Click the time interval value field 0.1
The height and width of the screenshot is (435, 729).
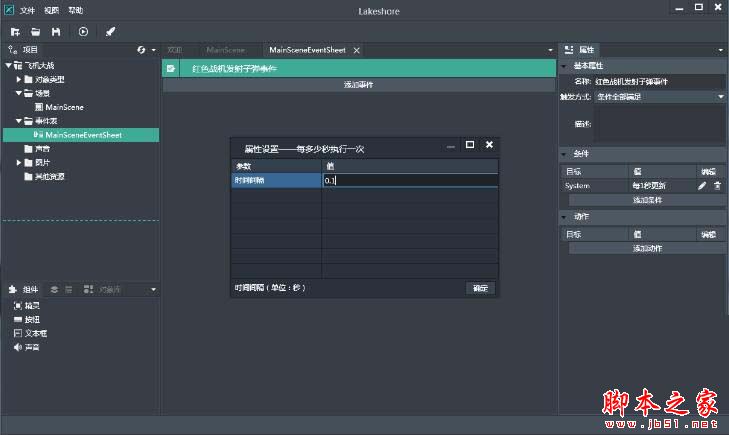(410, 180)
